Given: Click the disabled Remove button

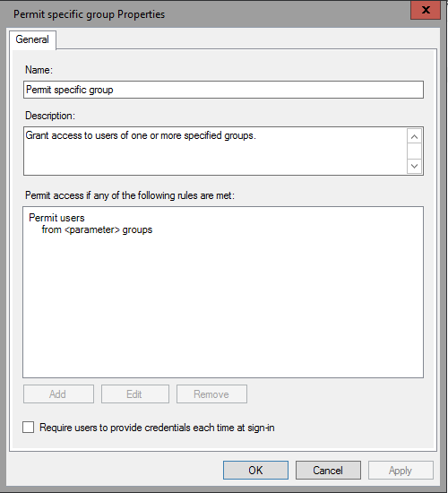Looking at the screenshot, I should click(x=211, y=394).
